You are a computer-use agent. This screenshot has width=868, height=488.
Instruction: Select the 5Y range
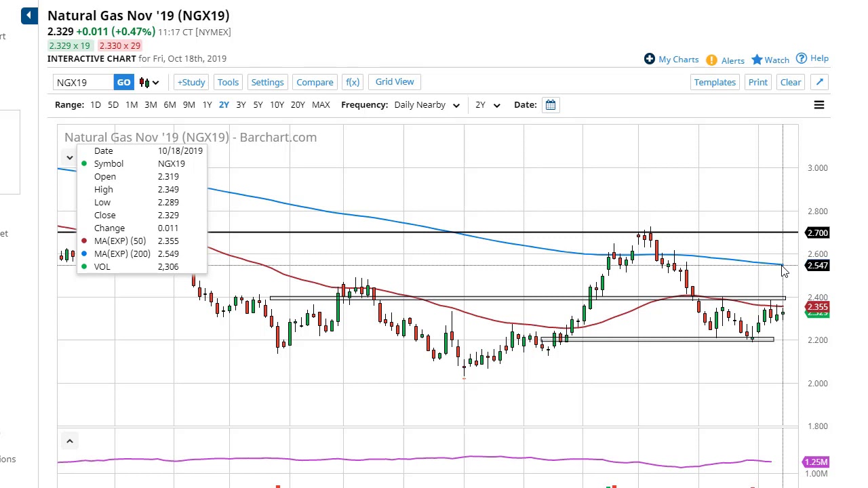(258, 105)
